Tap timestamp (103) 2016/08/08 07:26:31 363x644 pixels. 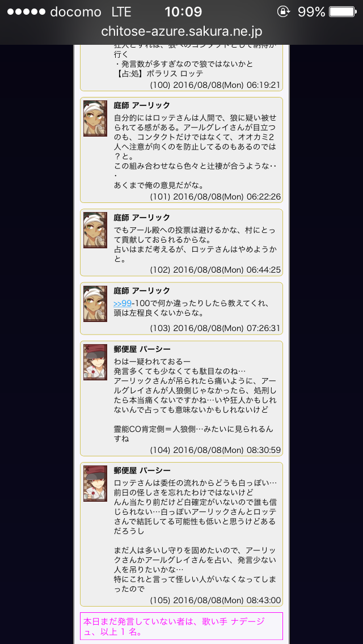(216, 328)
